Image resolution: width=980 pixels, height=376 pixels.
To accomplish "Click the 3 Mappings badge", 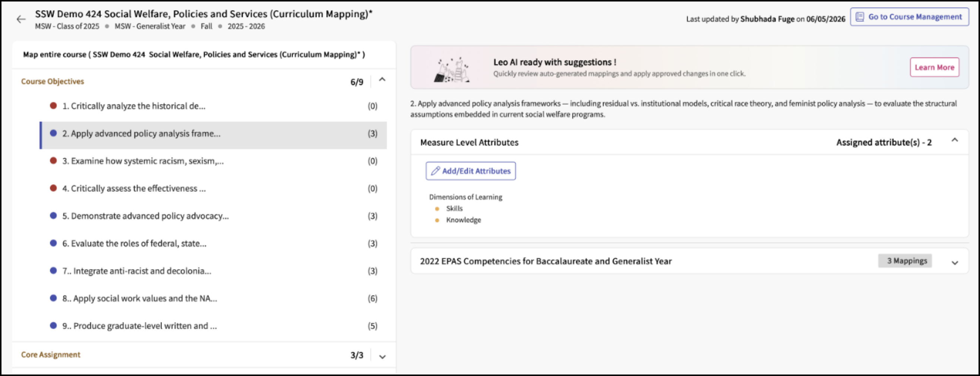I will (905, 261).
